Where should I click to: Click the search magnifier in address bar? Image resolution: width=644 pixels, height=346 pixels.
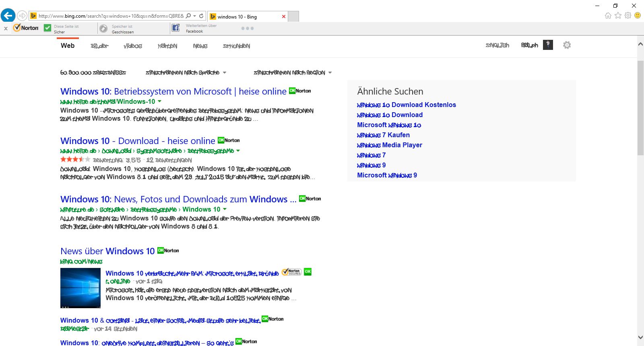coord(188,16)
